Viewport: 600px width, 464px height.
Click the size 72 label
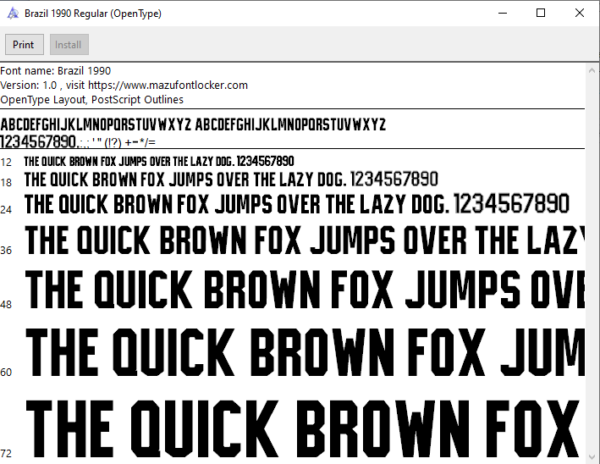pyautogui.click(x=6, y=454)
